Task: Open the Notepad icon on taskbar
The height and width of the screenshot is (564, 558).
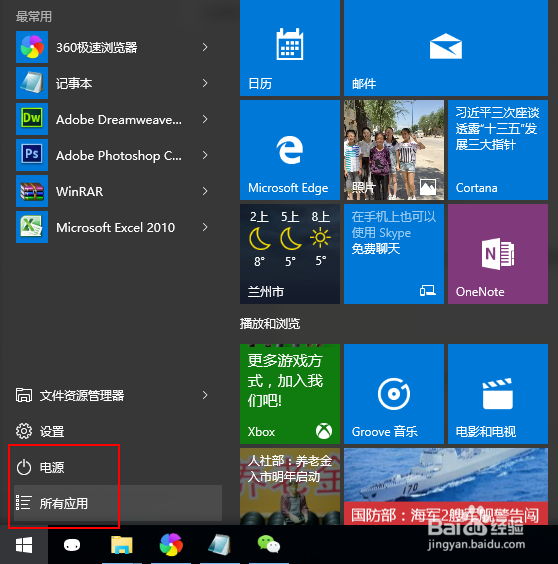Action: 219,544
